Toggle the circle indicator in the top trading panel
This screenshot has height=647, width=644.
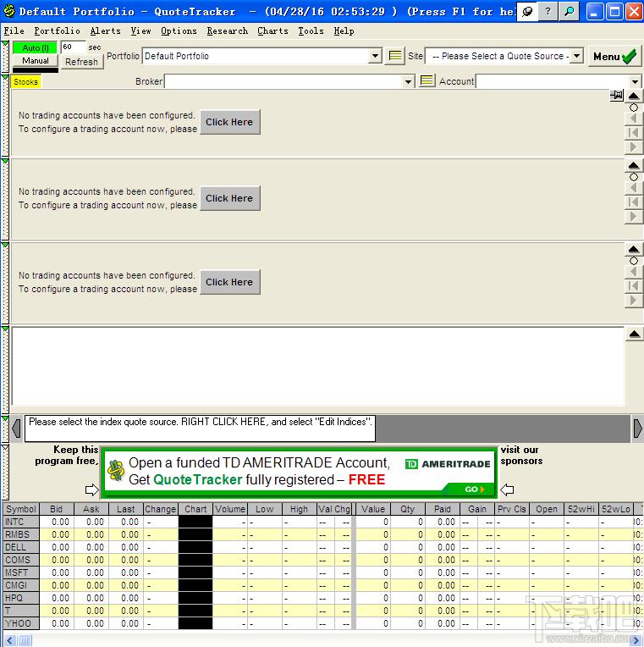pos(634,108)
